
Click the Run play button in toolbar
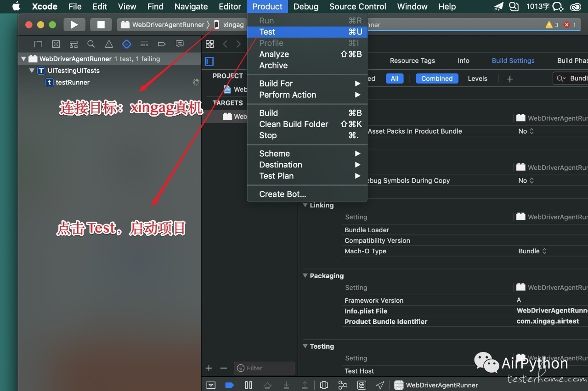(74, 25)
